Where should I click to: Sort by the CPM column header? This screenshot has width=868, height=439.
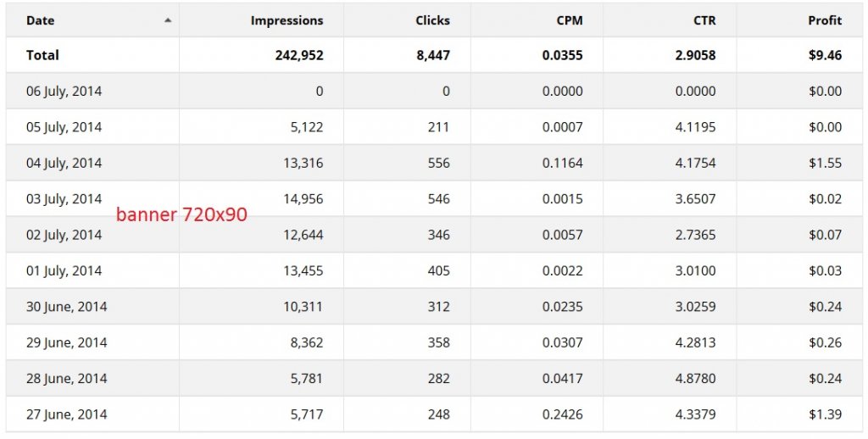tap(570, 20)
